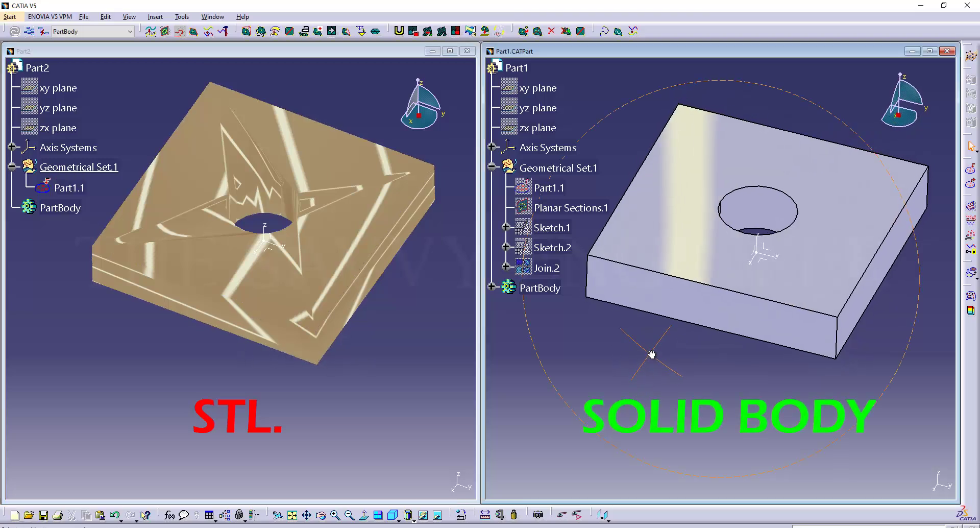Click the Formula f(x) icon

pyautogui.click(x=169, y=515)
